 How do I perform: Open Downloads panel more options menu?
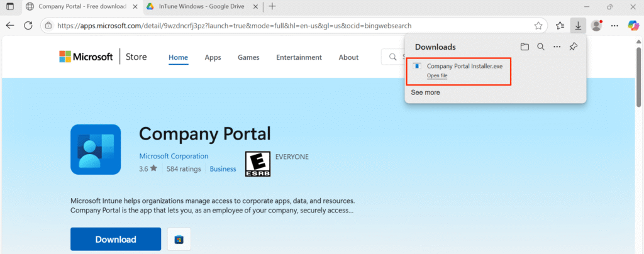click(x=557, y=47)
